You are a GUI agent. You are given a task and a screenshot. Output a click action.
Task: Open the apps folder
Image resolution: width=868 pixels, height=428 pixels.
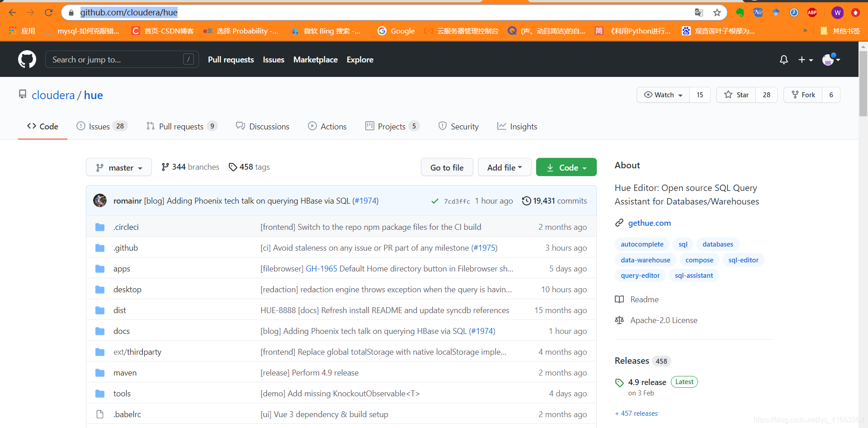coord(122,269)
